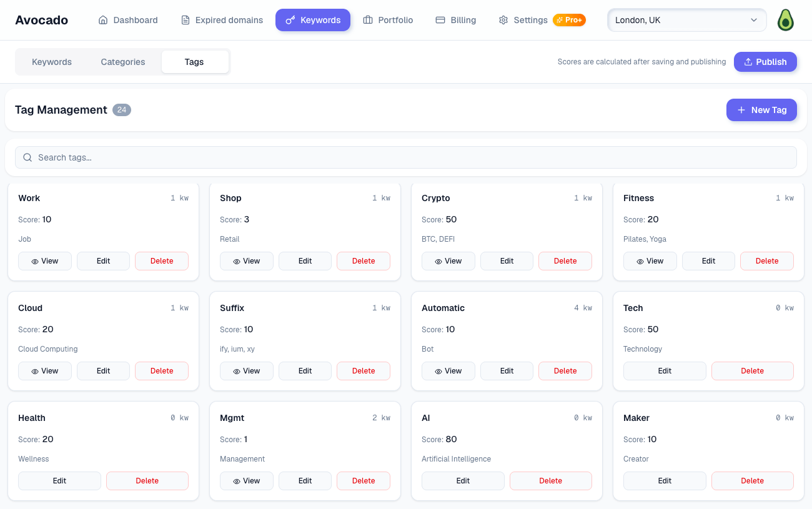This screenshot has height=509, width=812.
Task: Click the Pro+ badge
Action: [x=569, y=20]
